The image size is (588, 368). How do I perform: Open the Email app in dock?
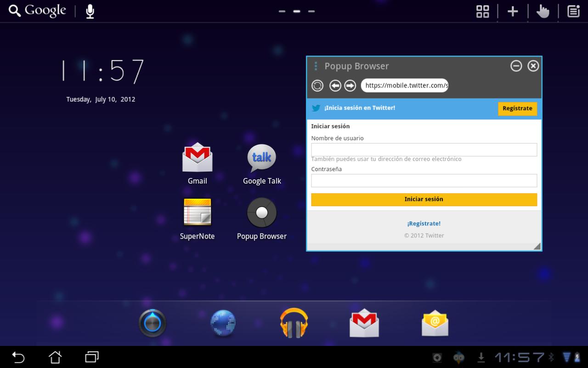pos(435,323)
